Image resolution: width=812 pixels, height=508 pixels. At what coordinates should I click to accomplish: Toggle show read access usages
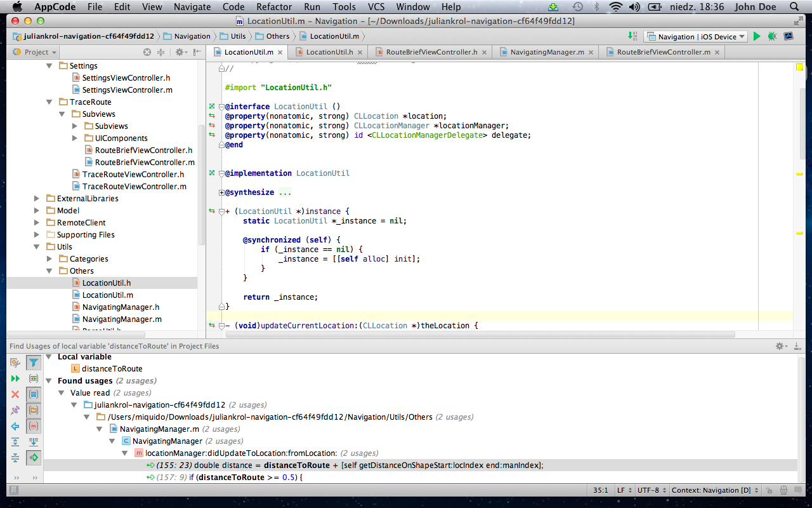[x=34, y=457]
